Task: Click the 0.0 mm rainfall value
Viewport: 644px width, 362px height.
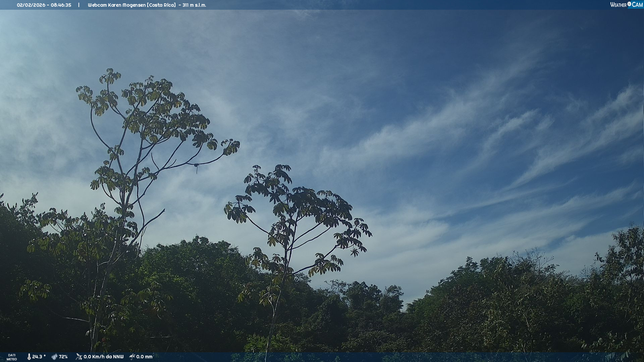Action: pyautogui.click(x=144, y=357)
